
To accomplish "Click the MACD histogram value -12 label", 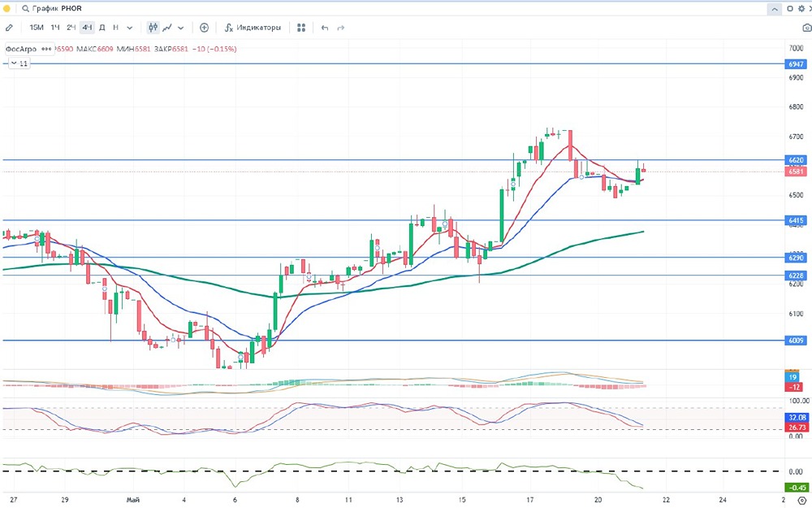I will click(793, 387).
